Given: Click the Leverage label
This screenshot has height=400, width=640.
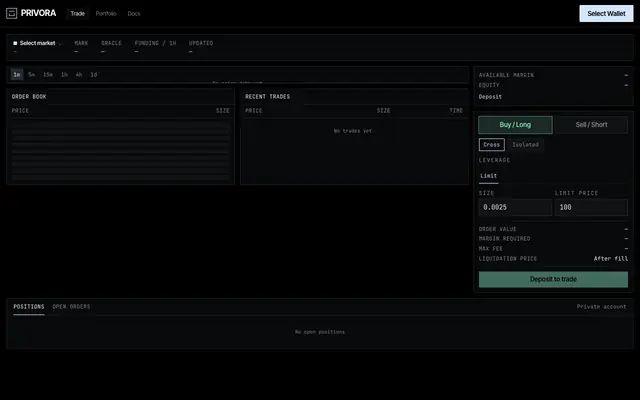Looking at the screenshot, I should (x=494, y=160).
